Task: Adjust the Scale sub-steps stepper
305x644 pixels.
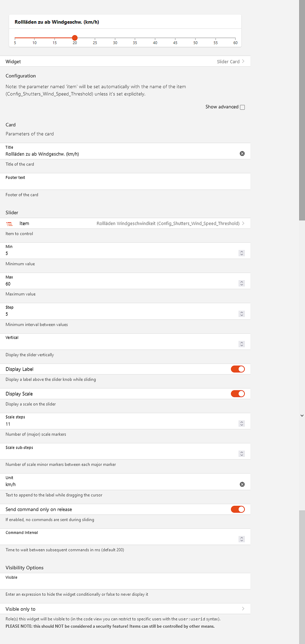Action: pyautogui.click(x=242, y=454)
